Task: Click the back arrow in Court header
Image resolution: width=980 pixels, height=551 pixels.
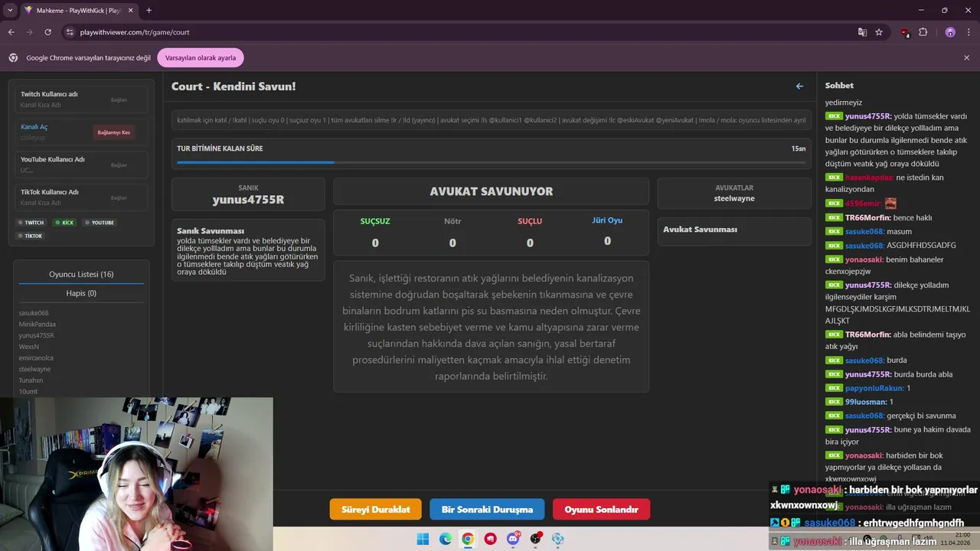Action: pos(799,86)
